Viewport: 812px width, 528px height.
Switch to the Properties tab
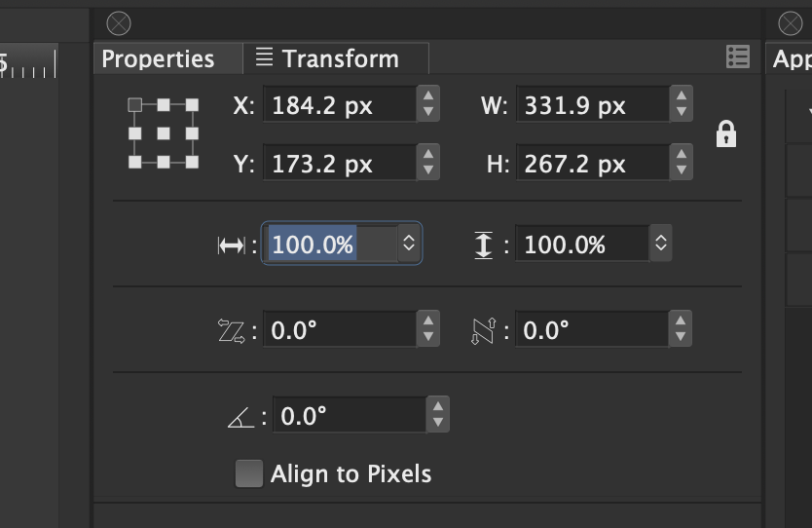pyautogui.click(x=158, y=58)
